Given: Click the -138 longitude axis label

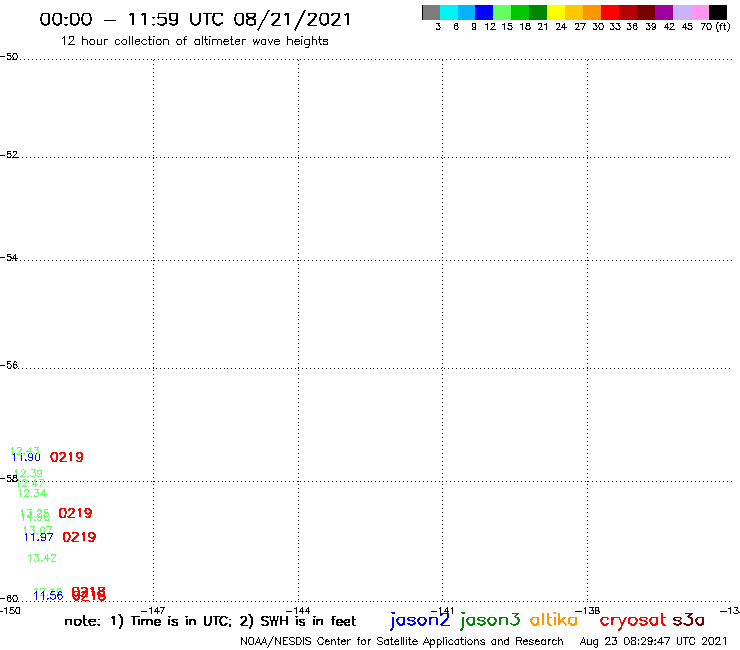Looking at the screenshot, I should [588, 611].
